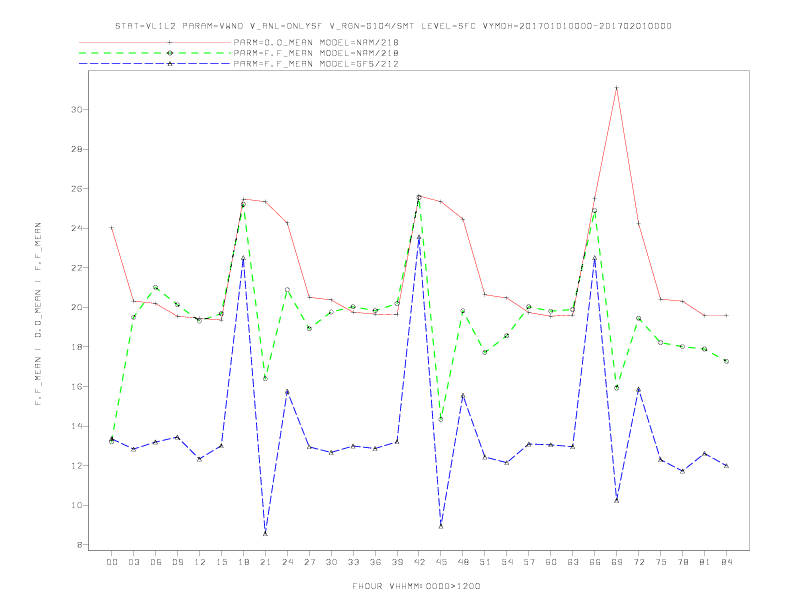Screen dimensions: 792x612
Task: Click the red solid line legend sample
Action: pos(155,42)
